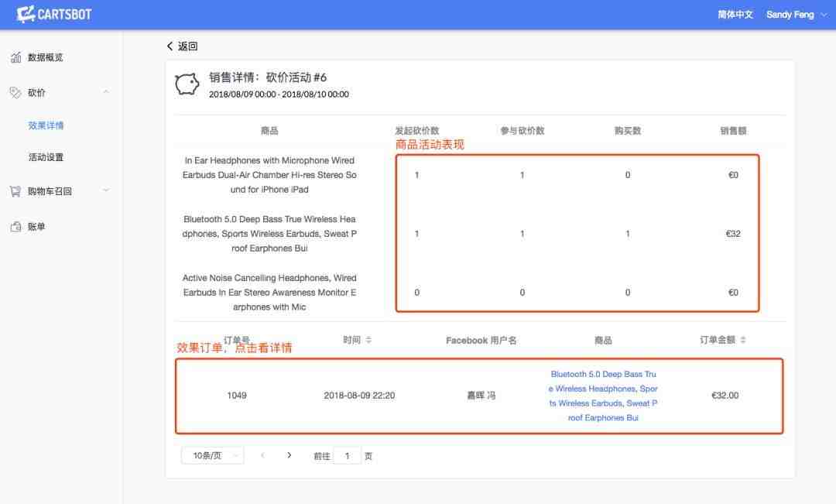
Task: Click the 购物车召回 cart icon
Action: (x=15, y=191)
